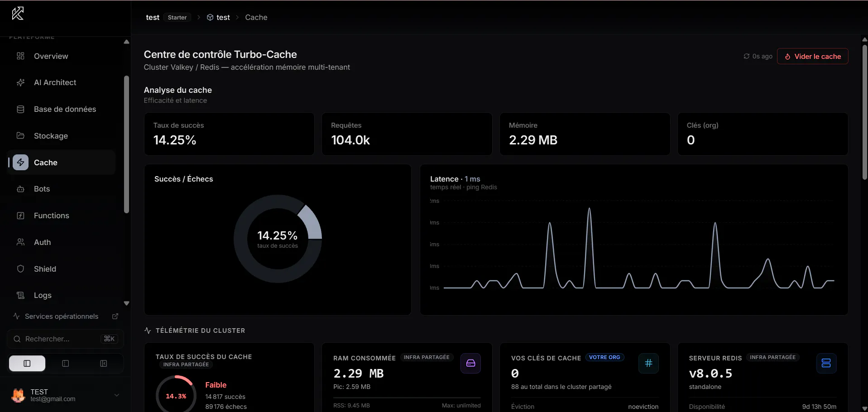Click the Succès / Échecs donut chart
This screenshot has width=868, height=412.
(278, 239)
